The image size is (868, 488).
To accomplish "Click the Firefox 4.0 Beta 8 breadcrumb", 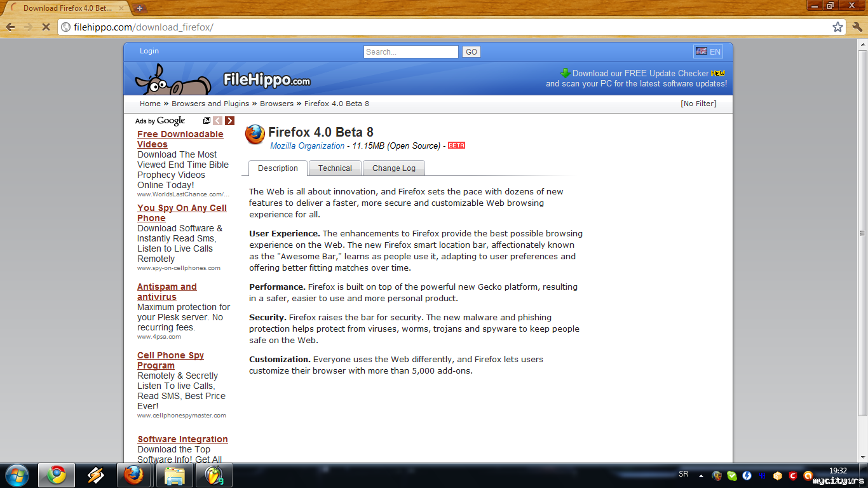I will click(337, 104).
